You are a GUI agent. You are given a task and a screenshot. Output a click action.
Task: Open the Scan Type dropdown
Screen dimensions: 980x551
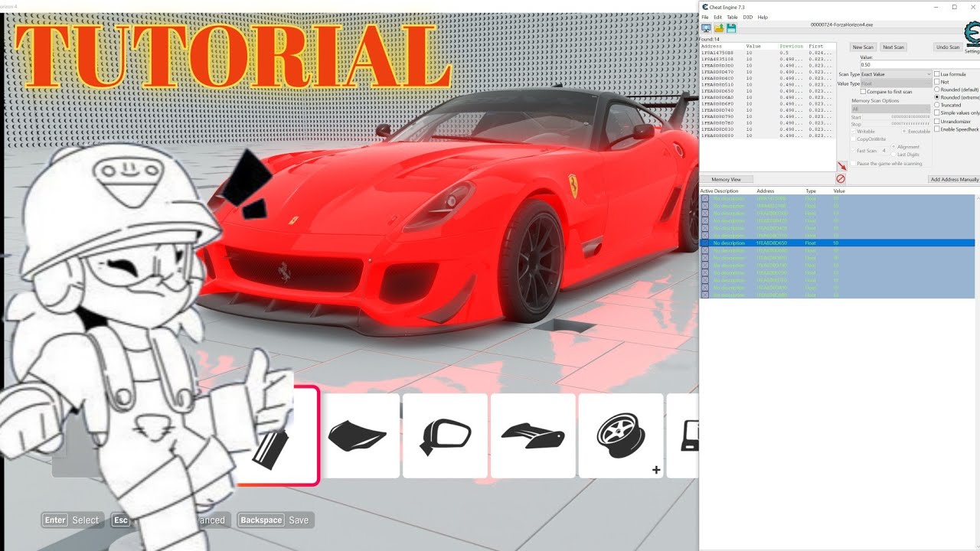pos(896,74)
